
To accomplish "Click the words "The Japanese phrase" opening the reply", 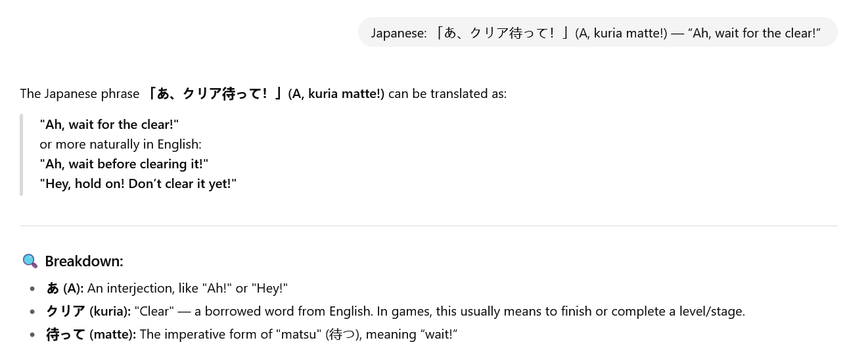I will pos(80,93).
